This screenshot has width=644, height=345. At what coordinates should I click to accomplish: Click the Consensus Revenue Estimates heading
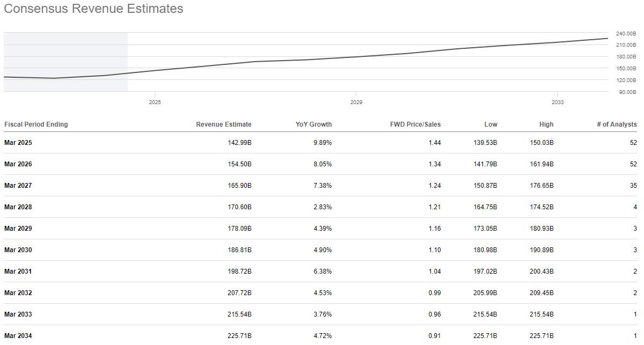point(93,9)
